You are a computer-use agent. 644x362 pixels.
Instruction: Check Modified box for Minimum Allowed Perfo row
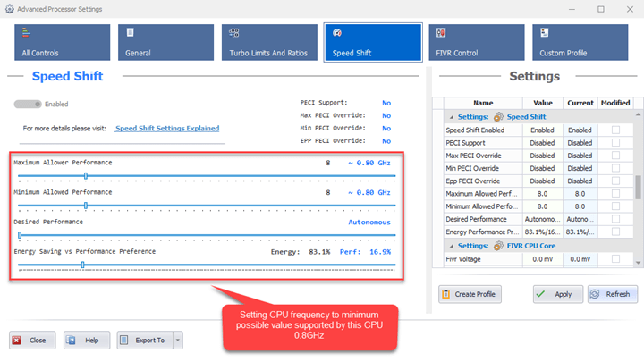[615, 206]
